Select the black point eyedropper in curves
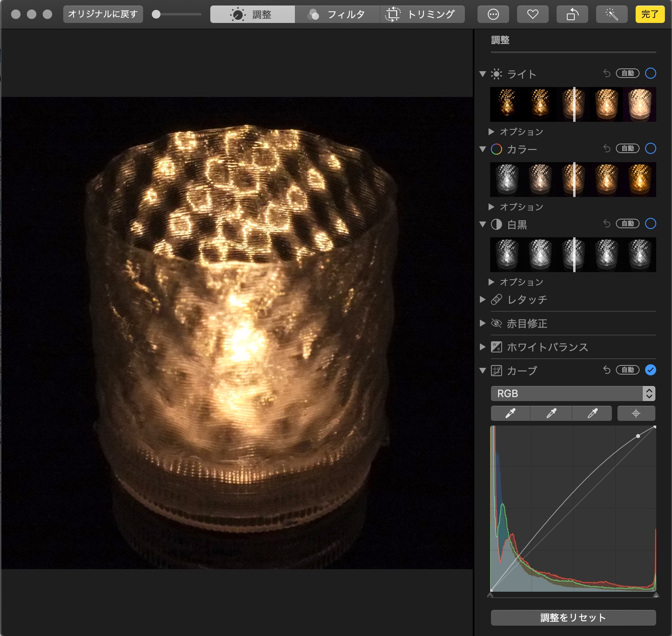The image size is (672, 636). click(x=510, y=413)
